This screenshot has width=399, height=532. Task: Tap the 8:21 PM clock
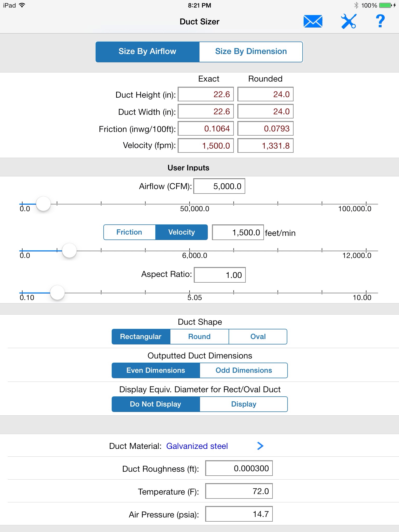click(x=199, y=5)
